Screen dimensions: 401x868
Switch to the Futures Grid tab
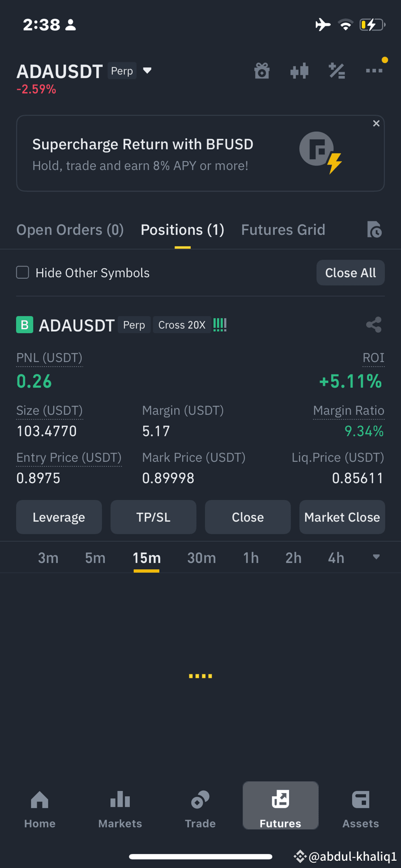[283, 230]
